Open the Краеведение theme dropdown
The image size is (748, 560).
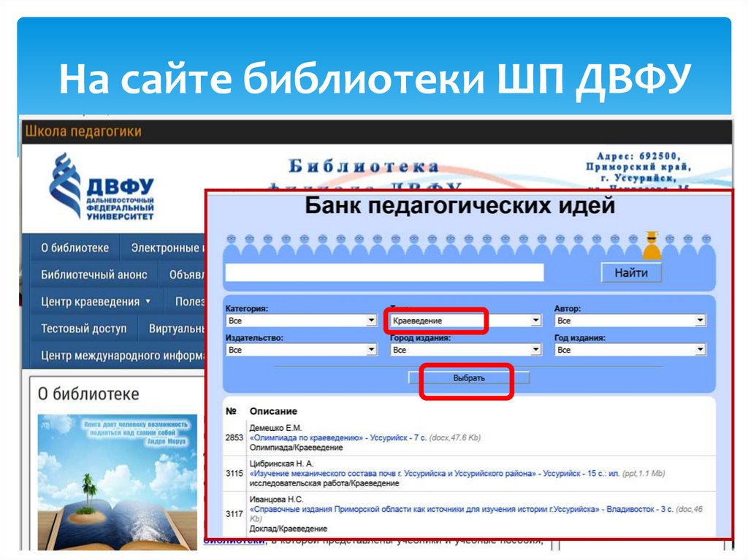point(465,321)
